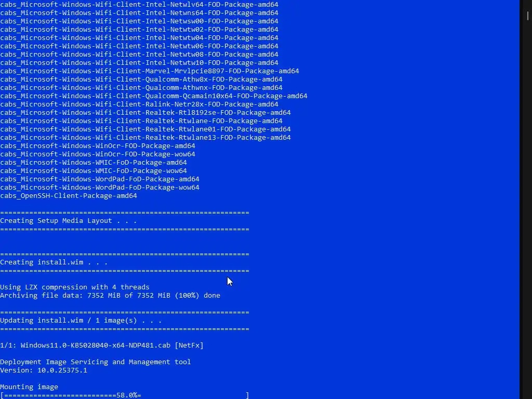Select the Marvel-Mrvlpcie8897-FOD-Package line
532x399 pixels.
(150, 71)
